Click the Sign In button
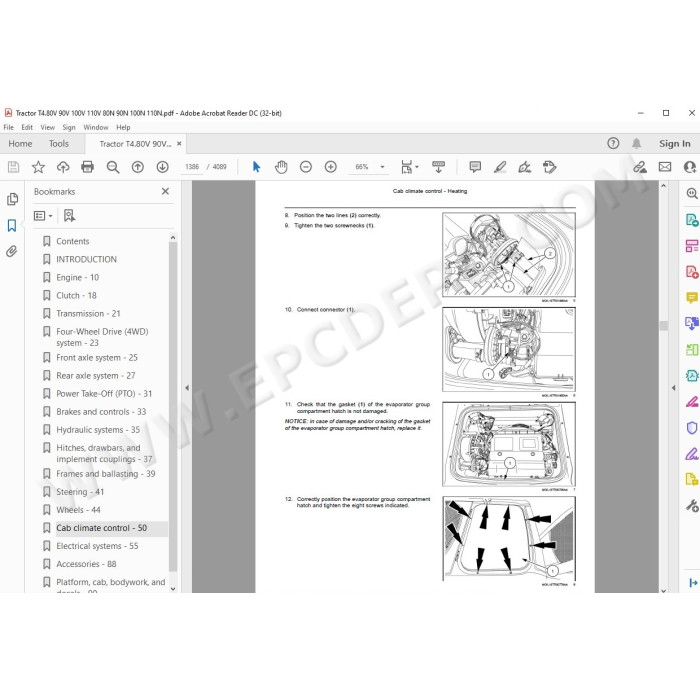700x700 pixels. tap(675, 144)
